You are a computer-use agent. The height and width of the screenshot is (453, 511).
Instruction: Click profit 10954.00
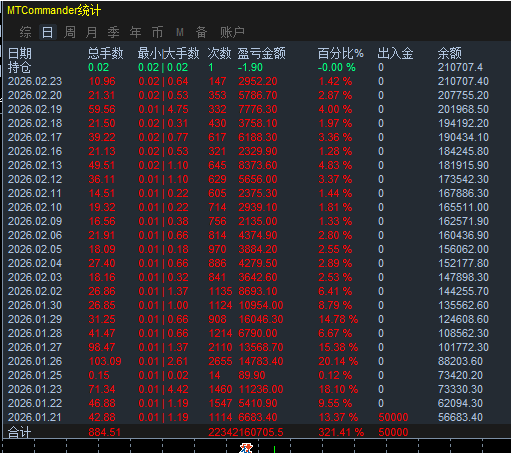point(261,305)
